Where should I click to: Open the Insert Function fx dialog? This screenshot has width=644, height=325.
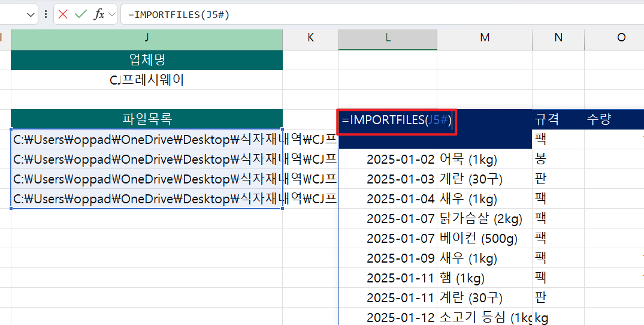click(99, 15)
